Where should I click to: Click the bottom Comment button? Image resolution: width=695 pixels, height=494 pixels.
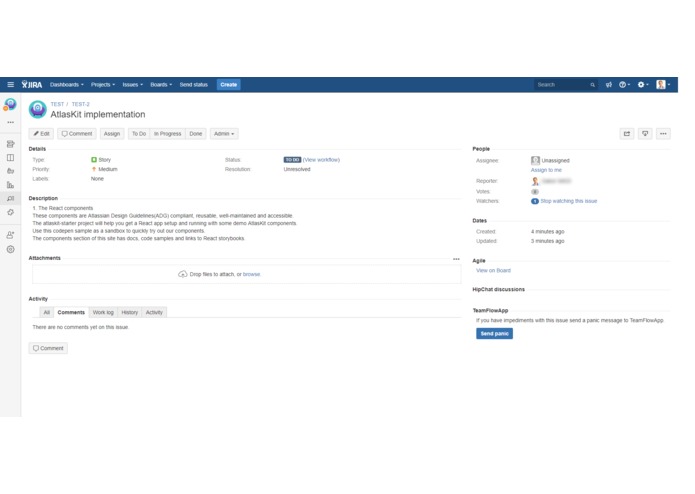coord(48,348)
